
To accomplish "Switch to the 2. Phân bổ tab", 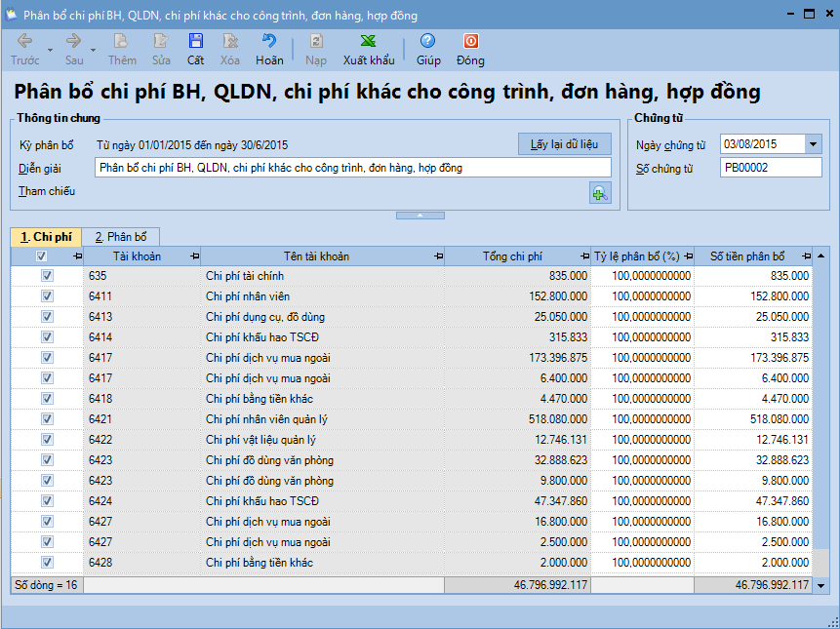I will click(x=121, y=237).
